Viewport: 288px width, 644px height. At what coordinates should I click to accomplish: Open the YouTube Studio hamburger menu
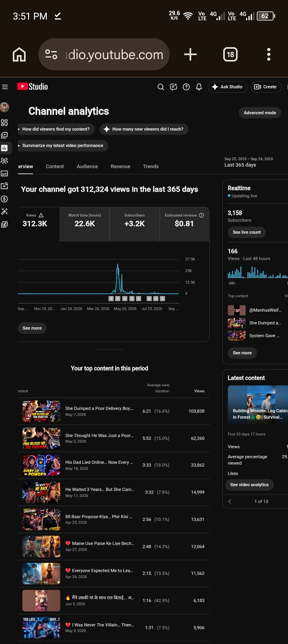pyautogui.click(x=5, y=87)
